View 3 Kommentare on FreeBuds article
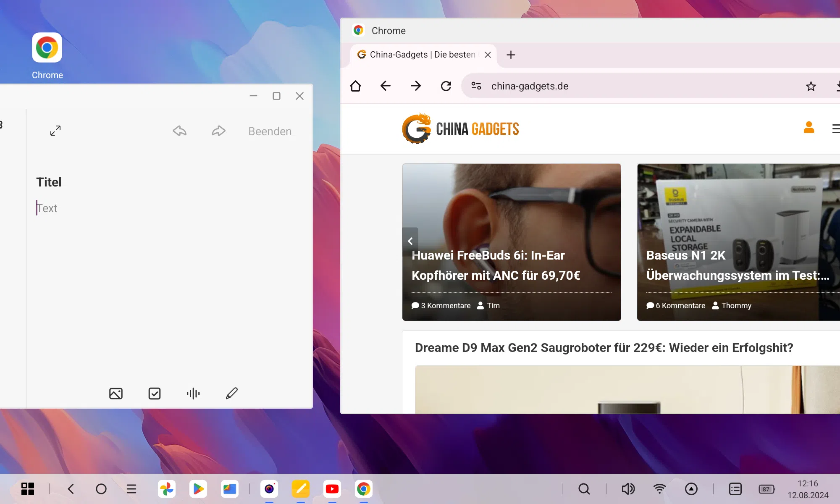 (x=441, y=306)
